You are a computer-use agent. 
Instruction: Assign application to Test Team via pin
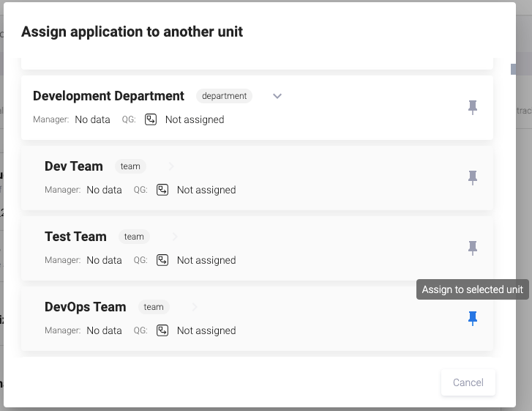coord(473,248)
